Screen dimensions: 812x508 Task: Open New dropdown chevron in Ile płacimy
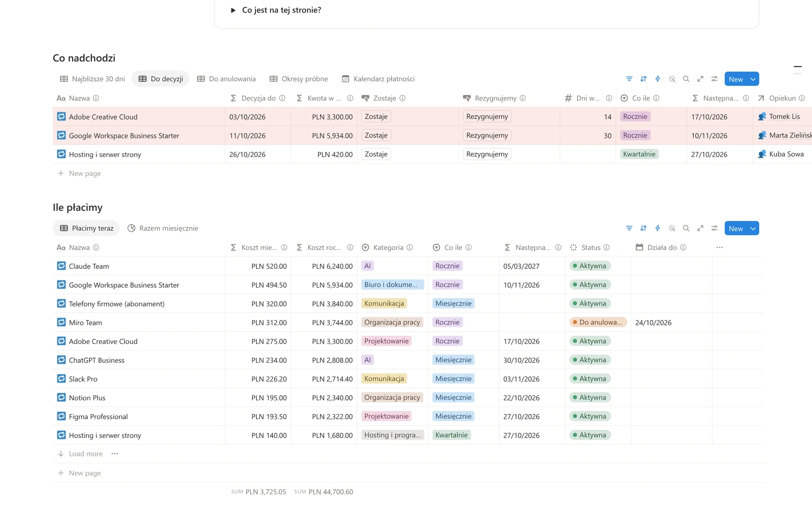(753, 228)
